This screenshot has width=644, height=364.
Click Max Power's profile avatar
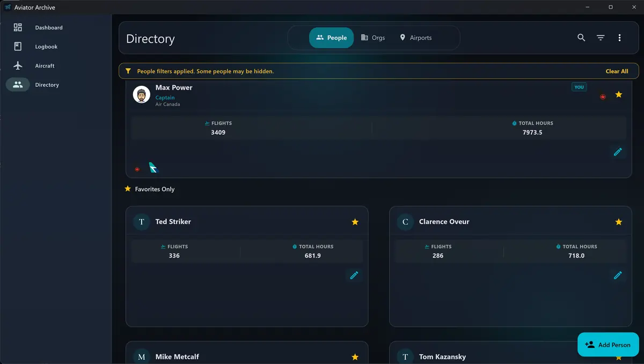(x=142, y=94)
